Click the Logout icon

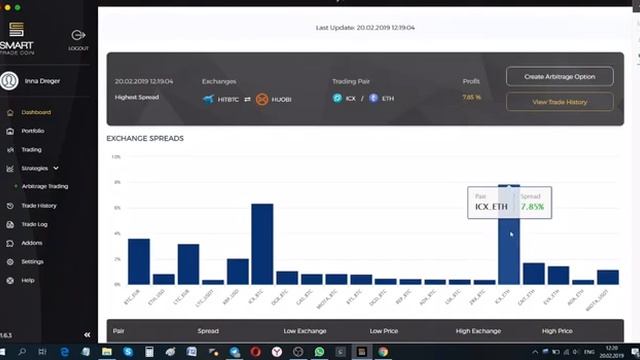tap(78, 36)
